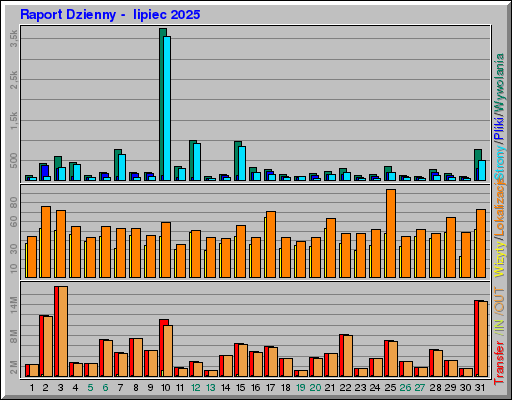Click the "60" value on the visits axis
Image resolution: width=512 pixels, height=400 pixels.
pyautogui.click(x=14, y=222)
